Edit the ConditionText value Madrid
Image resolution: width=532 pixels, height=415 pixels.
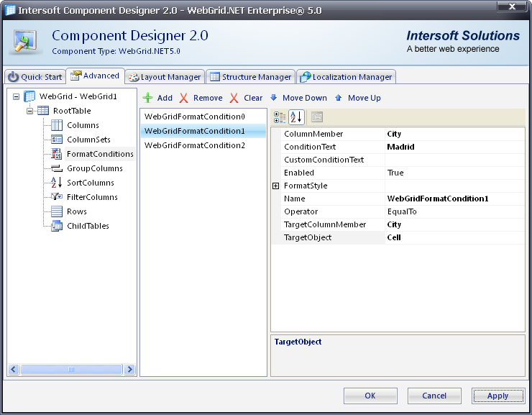point(454,147)
